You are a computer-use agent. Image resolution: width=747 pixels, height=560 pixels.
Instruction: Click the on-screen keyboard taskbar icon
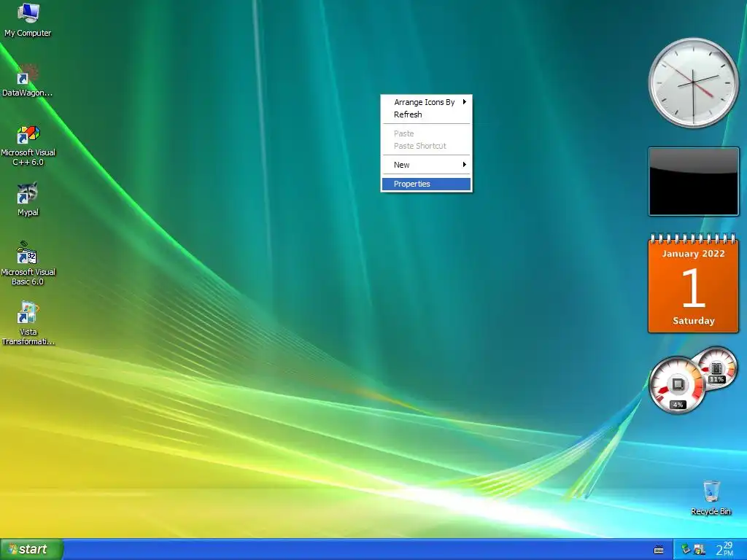coord(659,550)
